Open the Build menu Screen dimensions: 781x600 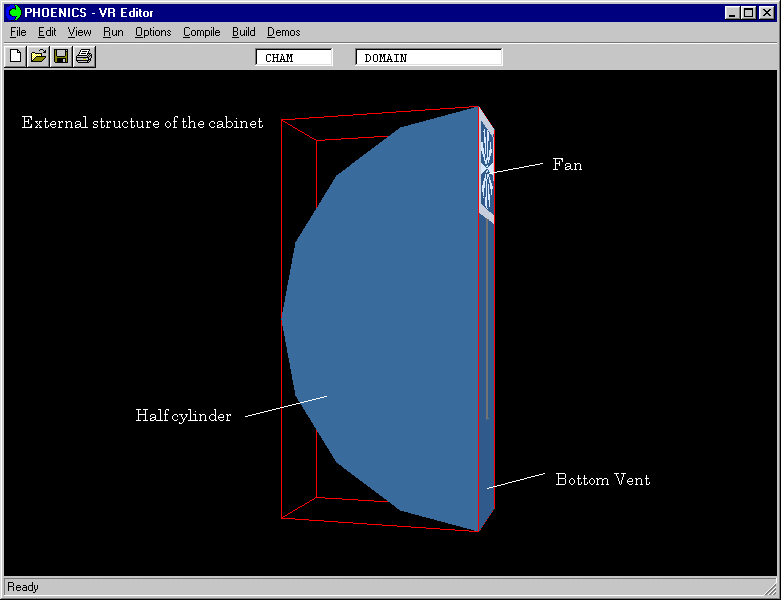[243, 32]
